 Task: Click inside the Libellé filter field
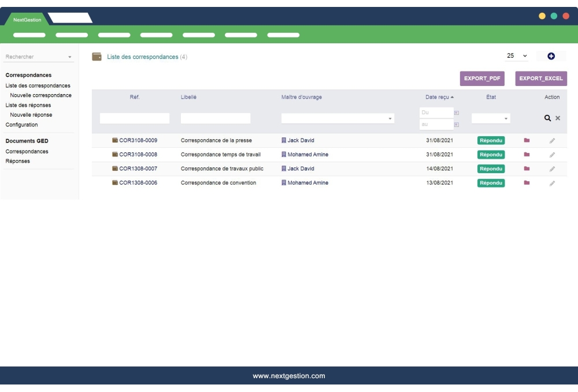217,118
